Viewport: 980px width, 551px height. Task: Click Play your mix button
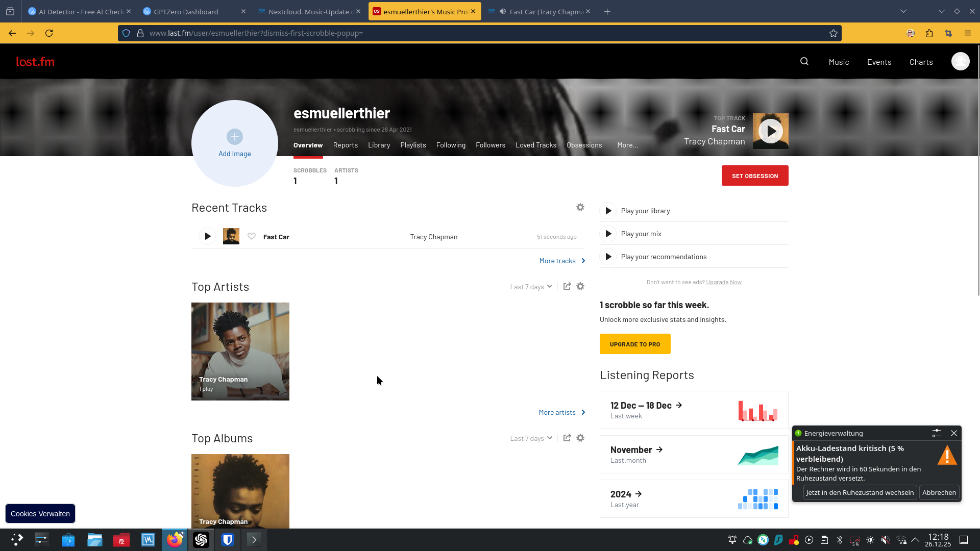(x=608, y=234)
